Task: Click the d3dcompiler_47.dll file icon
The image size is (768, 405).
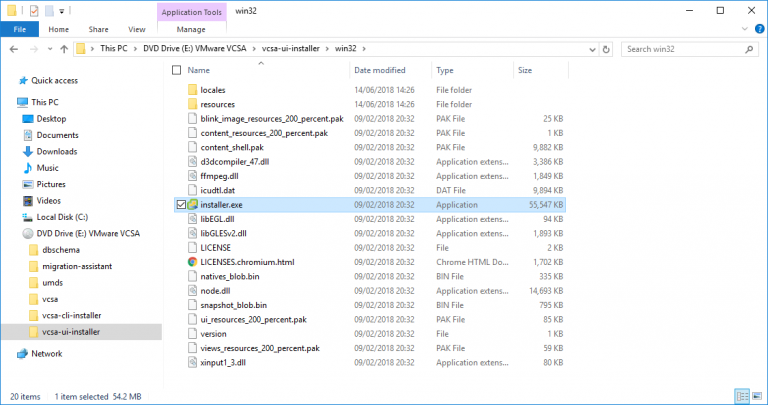Action: coord(192,162)
